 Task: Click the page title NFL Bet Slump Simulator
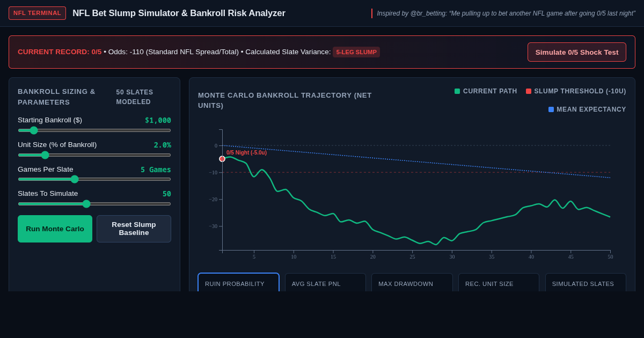(x=179, y=13)
